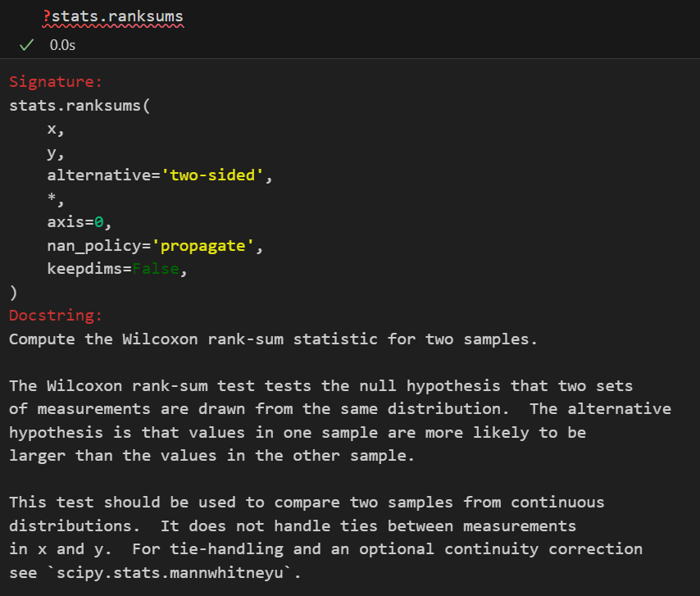Click the line starting 'of measurements are drawn'
This screenshot has width=700, height=596.
click(340, 409)
